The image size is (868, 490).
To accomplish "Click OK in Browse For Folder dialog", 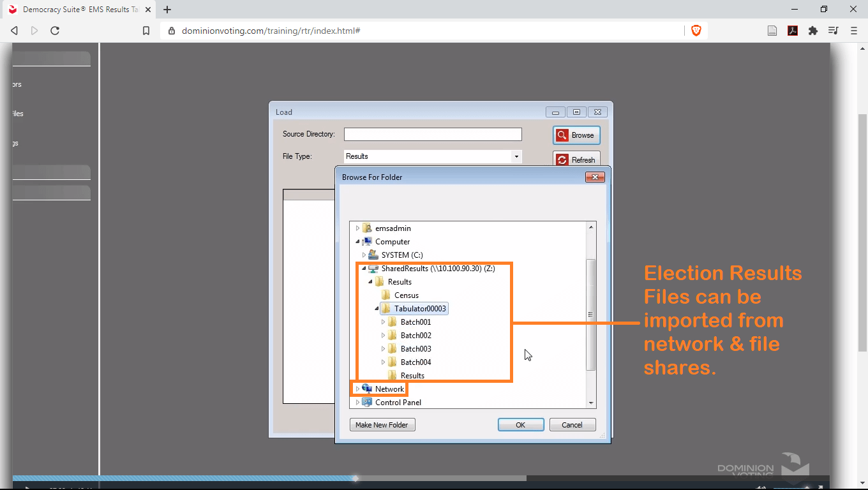I will [521, 425].
